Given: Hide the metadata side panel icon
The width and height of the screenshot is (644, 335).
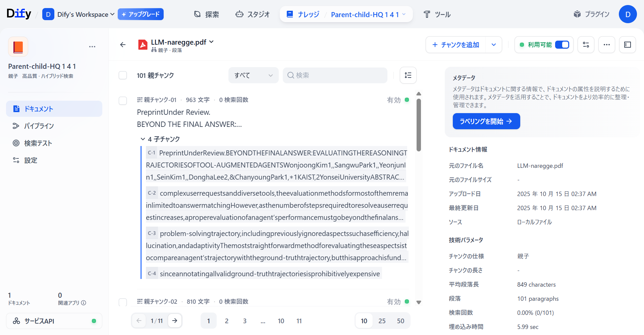Looking at the screenshot, I should 627,45.
